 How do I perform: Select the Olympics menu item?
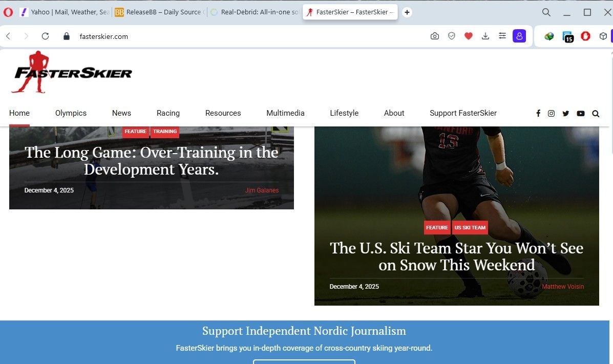(71, 113)
